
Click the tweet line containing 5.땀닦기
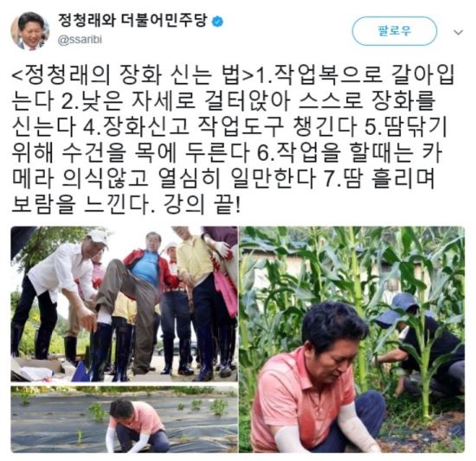point(229,127)
